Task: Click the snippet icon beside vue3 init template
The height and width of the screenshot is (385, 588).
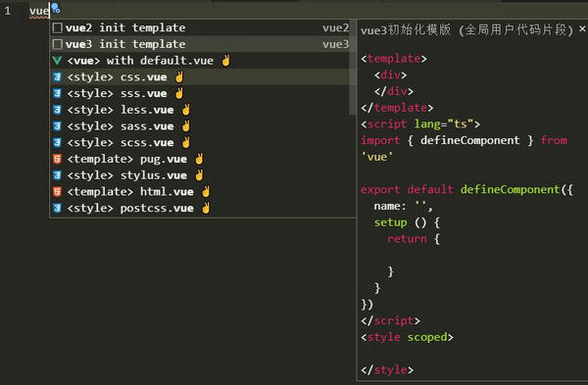Action: pyautogui.click(x=58, y=44)
